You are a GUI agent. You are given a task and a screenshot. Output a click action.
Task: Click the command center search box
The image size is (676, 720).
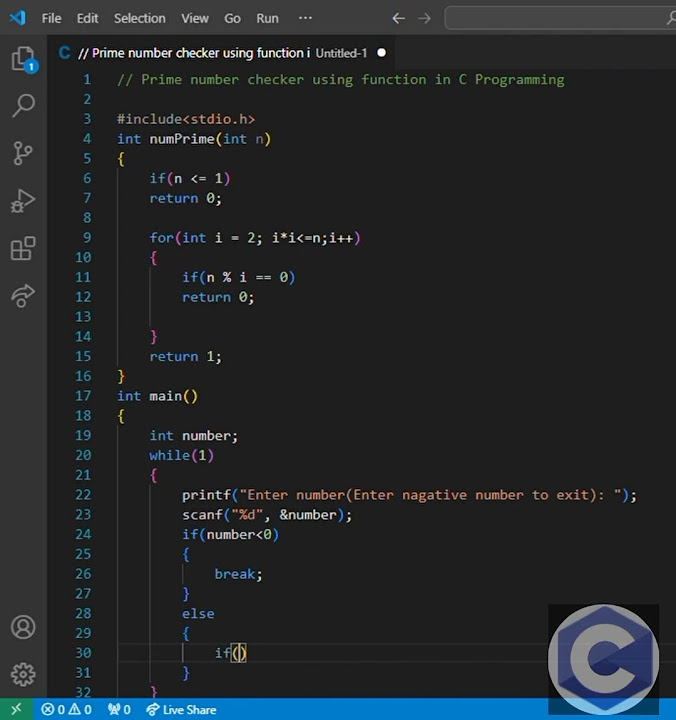click(x=560, y=18)
